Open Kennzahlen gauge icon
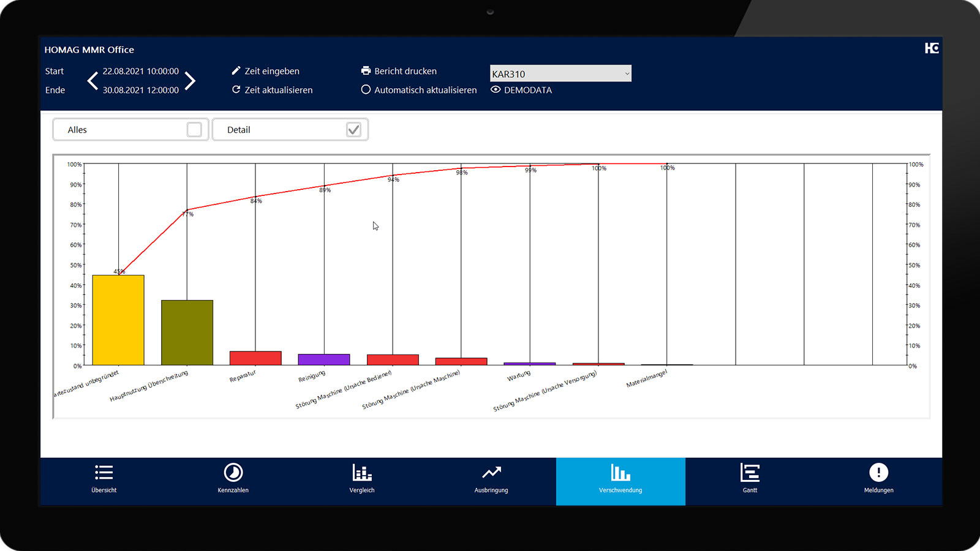980x551 pixels. click(233, 473)
